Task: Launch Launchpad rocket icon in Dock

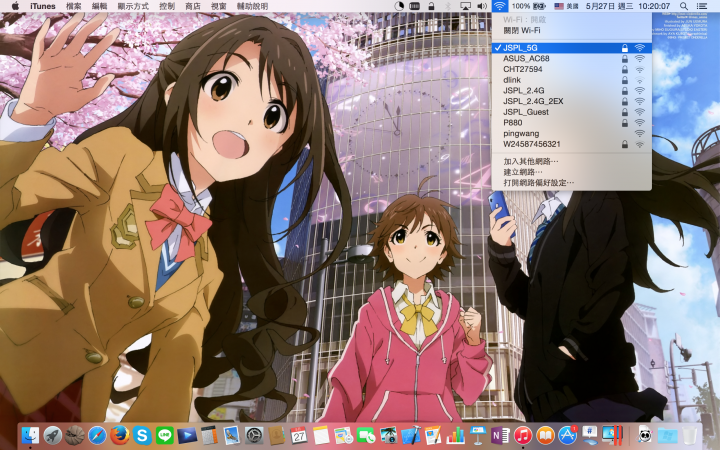Action: (53, 435)
